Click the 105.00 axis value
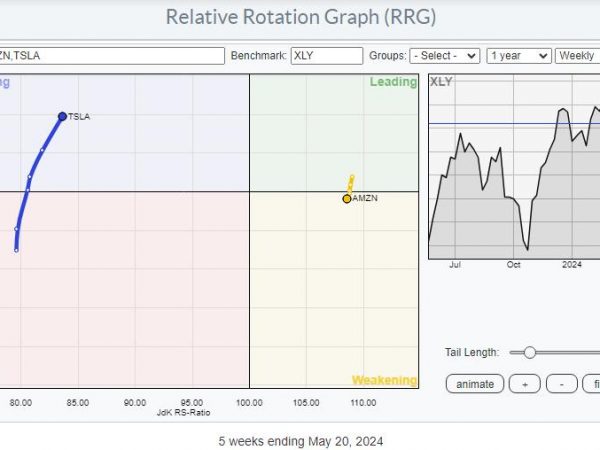This screenshot has height=450, width=600. 306,403
